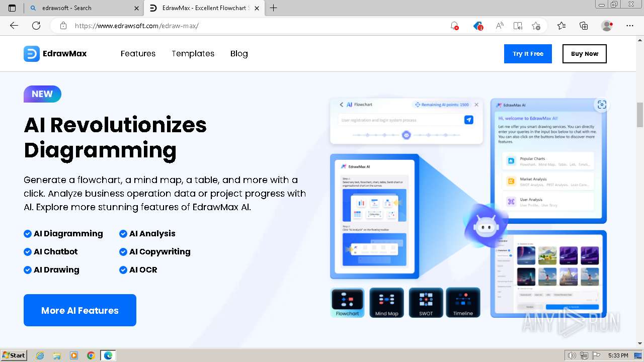The width and height of the screenshot is (644, 362).
Task: Open the Templates menu
Action: click(193, 54)
